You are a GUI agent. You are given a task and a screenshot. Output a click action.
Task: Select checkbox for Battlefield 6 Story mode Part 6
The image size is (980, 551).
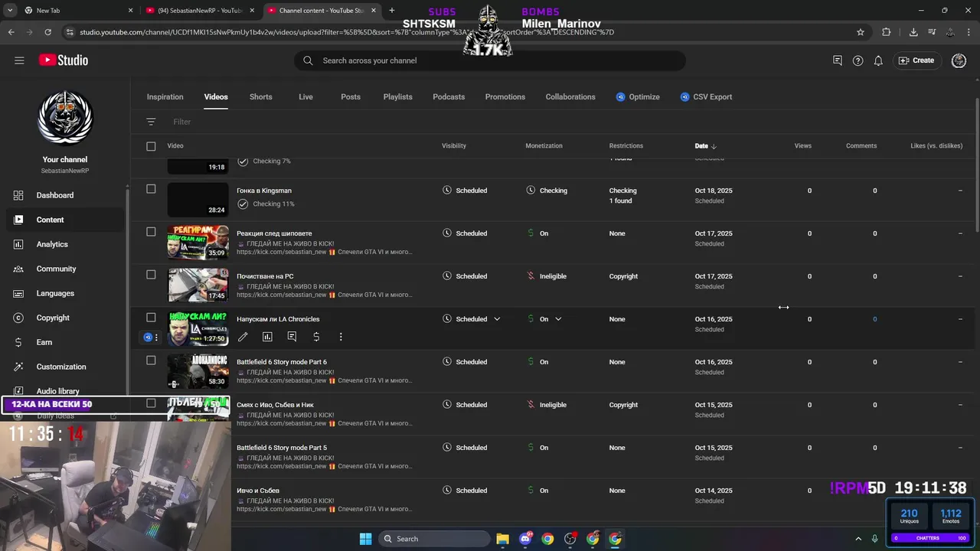pyautogui.click(x=151, y=360)
